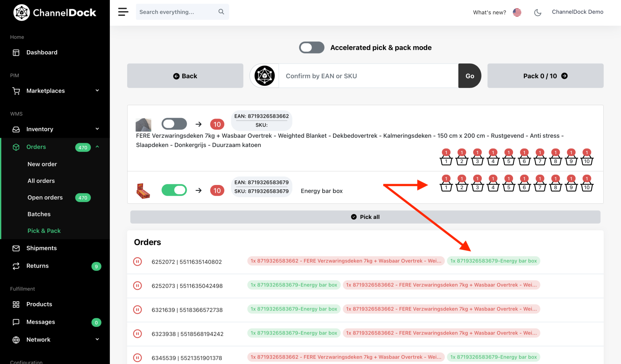Click the pause icon for order 6252072

[138, 262]
